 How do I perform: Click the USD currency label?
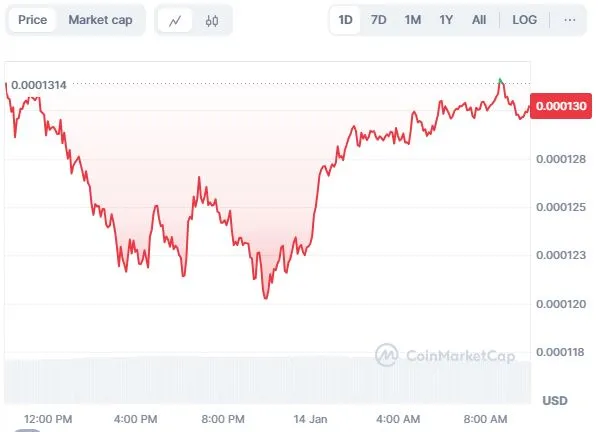coord(555,401)
